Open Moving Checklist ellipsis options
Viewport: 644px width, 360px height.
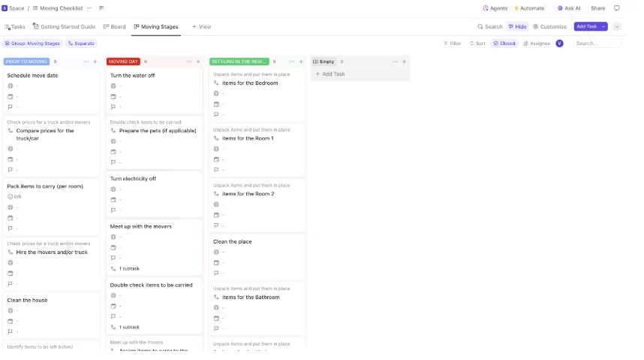[89, 8]
